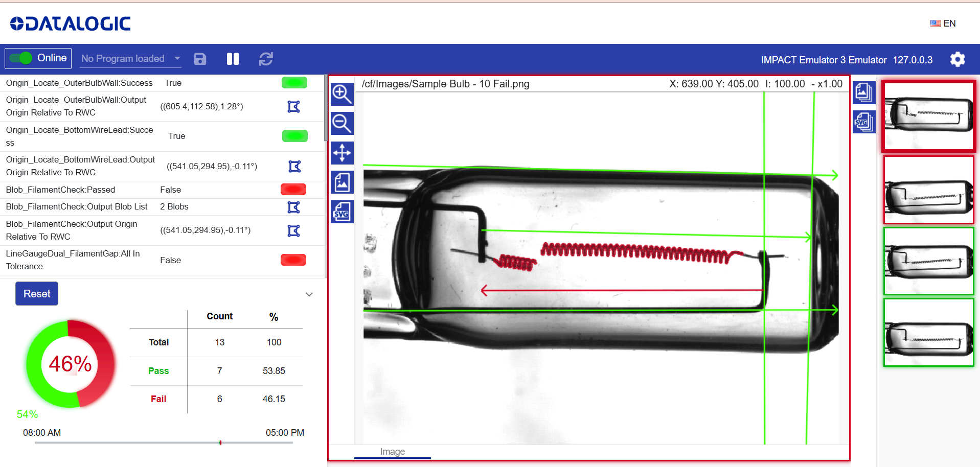Click the refresh arrows icon
The height and width of the screenshot is (467, 980).
(266, 59)
